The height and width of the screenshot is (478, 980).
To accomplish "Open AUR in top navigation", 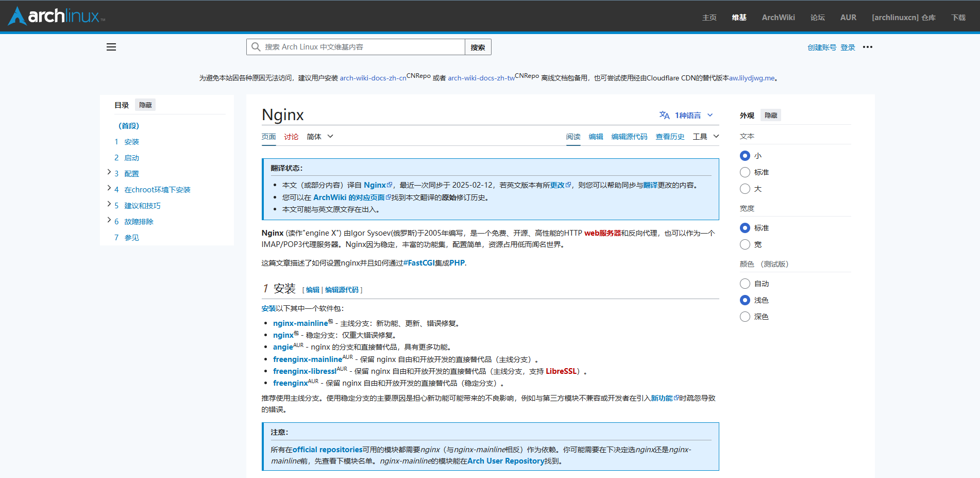I will (x=848, y=18).
